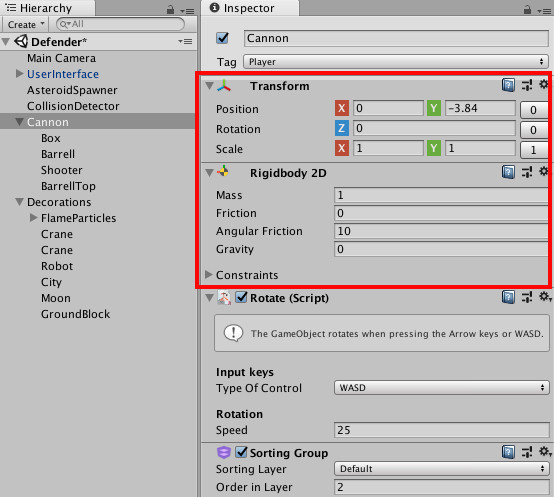The height and width of the screenshot is (497, 554).
Task: Open the Rigidbody 2D preset selector icon
Action: click(x=527, y=172)
